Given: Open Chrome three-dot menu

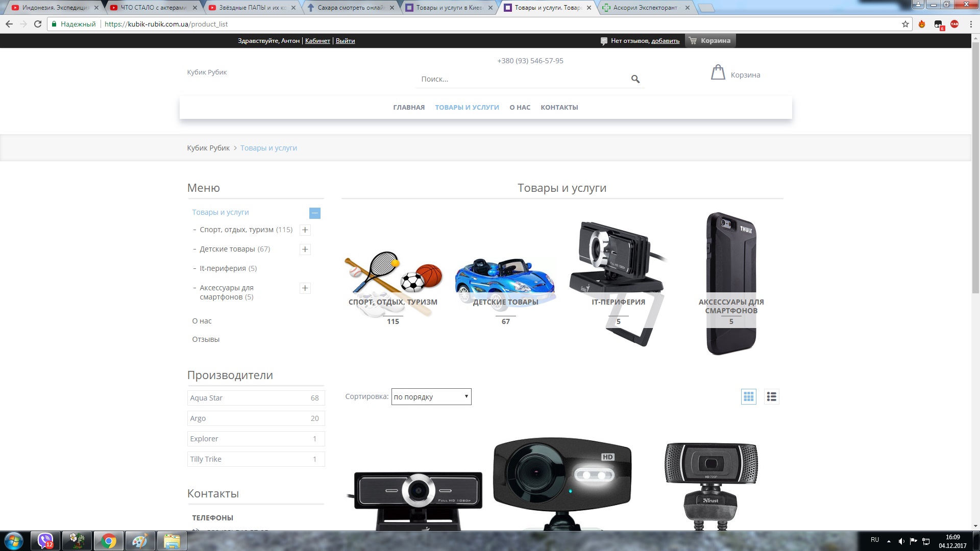Looking at the screenshot, I should (971, 24).
